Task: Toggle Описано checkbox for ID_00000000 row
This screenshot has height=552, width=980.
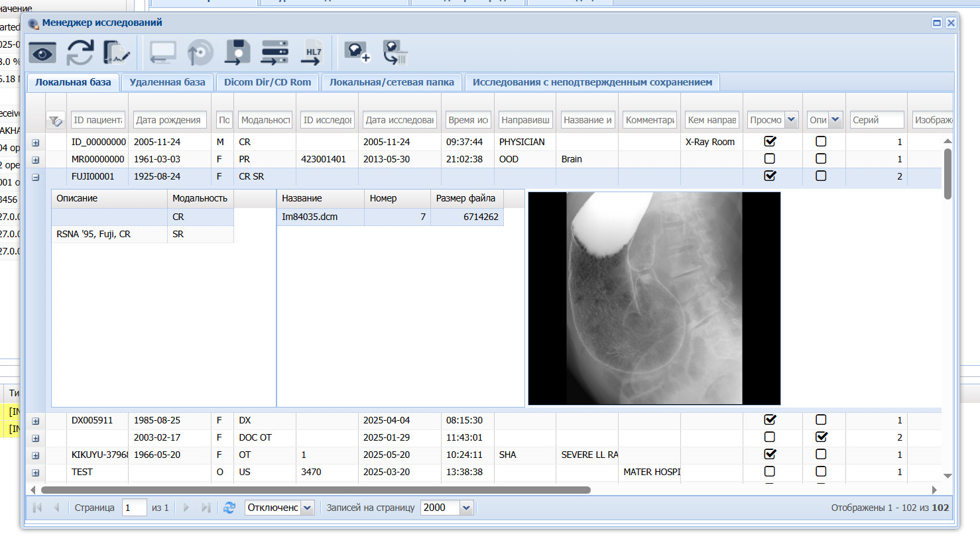Action: (821, 141)
